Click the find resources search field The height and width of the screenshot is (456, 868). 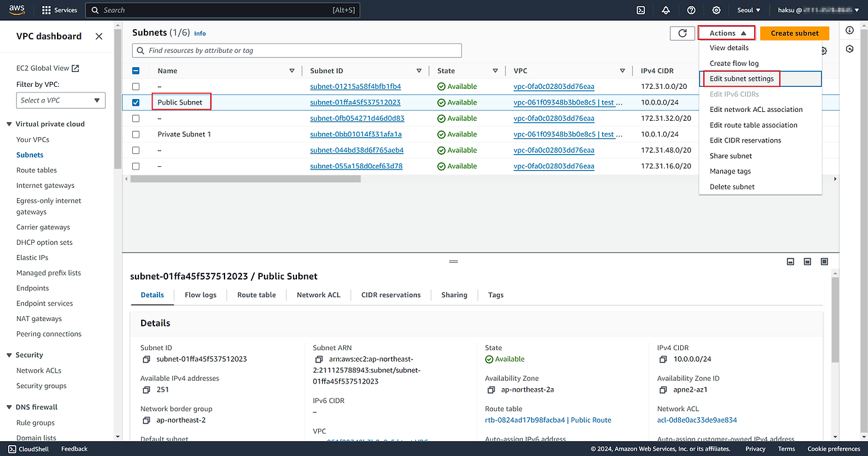coord(297,51)
